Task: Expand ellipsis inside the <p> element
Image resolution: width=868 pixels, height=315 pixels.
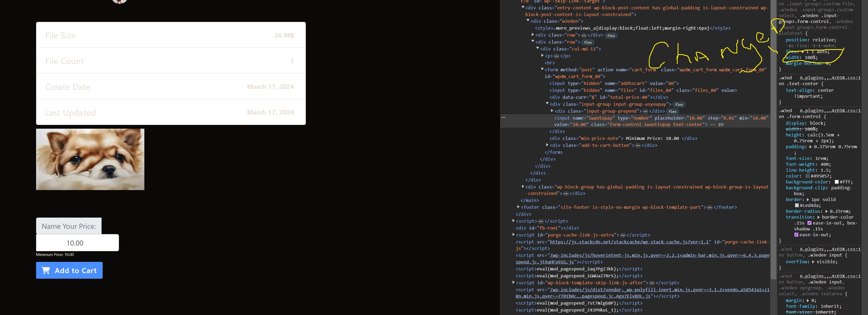Action: pos(556,56)
